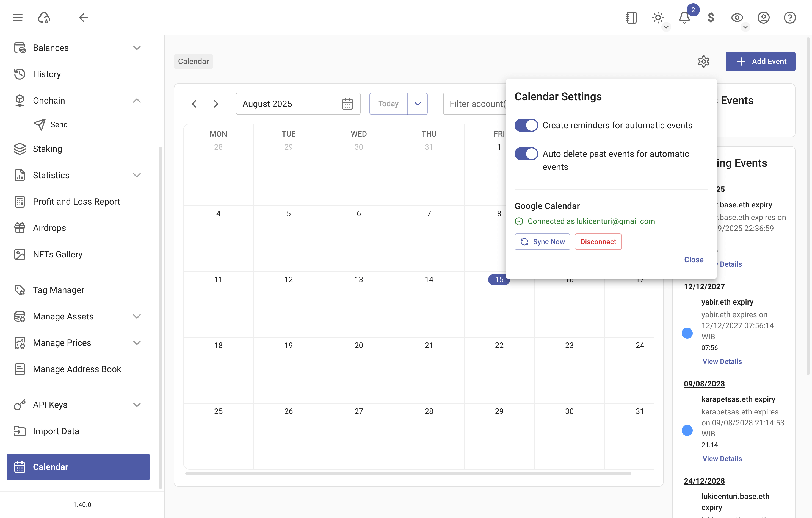Click blue dot of karapetsas.eth event
Viewport: 812px width, 518px height.
click(x=687, y=430)
